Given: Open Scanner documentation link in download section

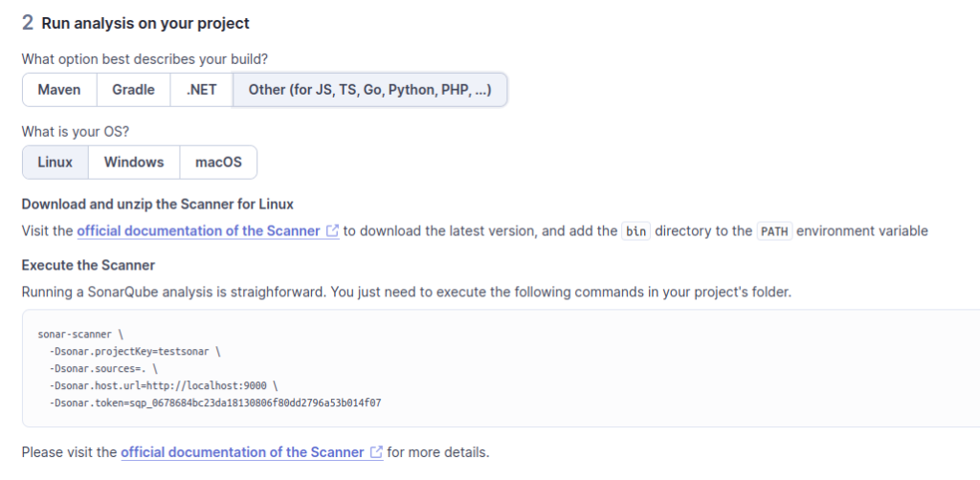Looking at the screenshot, I should (198, 230).
